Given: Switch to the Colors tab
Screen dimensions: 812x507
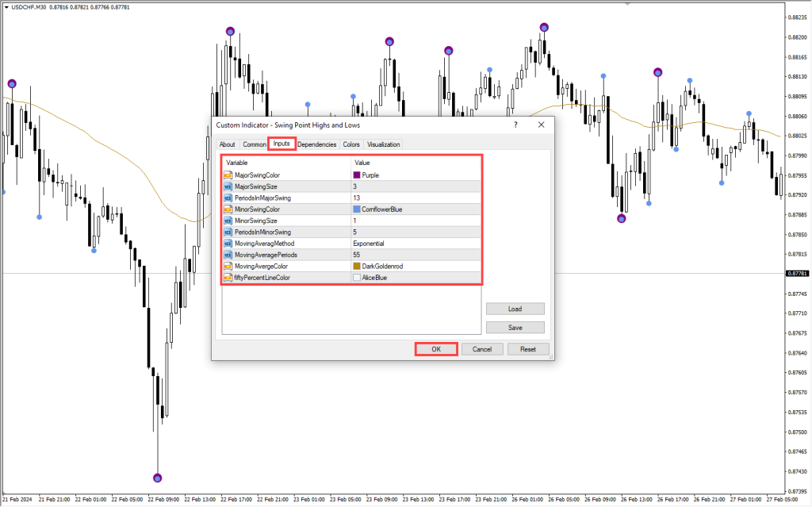Looking at the screenshot, I should (x=351, y=144).
